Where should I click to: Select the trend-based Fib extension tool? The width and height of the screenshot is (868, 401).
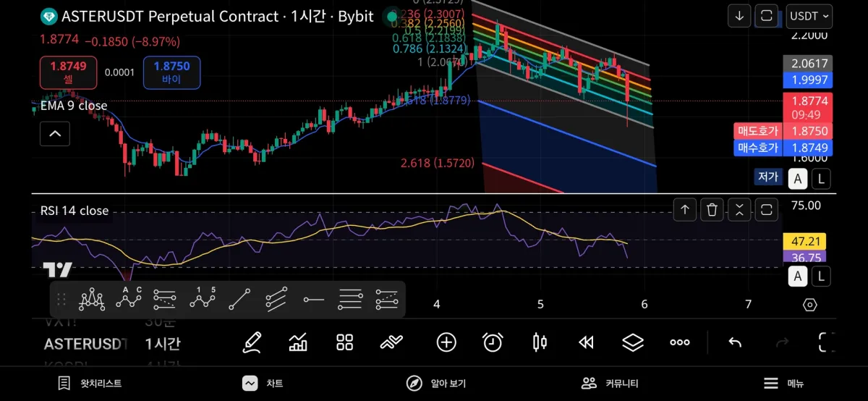(387, 299)
